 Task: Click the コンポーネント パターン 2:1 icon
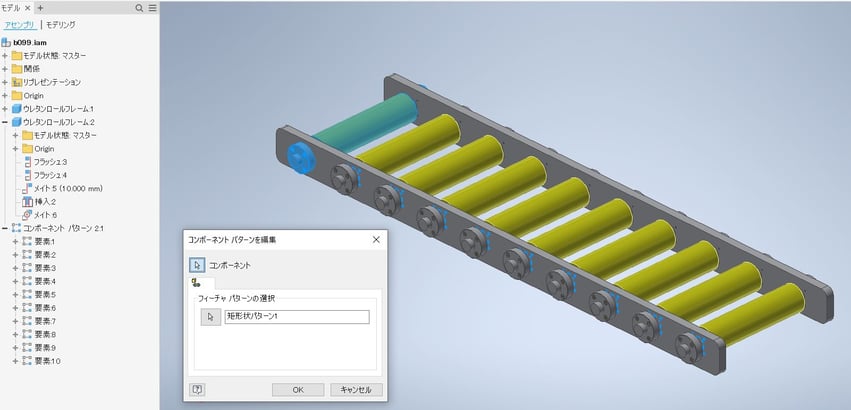(17, 228)
